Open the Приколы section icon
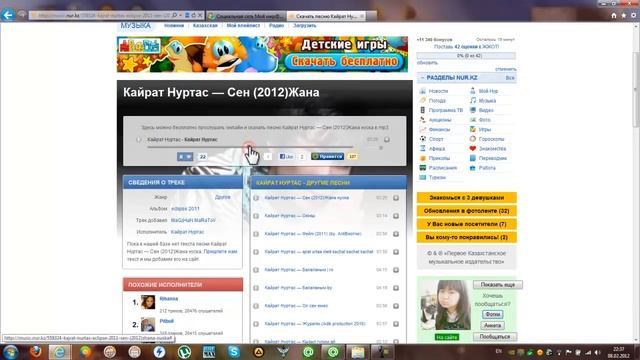Screen dimensions: 640x360 pos(423,158)
